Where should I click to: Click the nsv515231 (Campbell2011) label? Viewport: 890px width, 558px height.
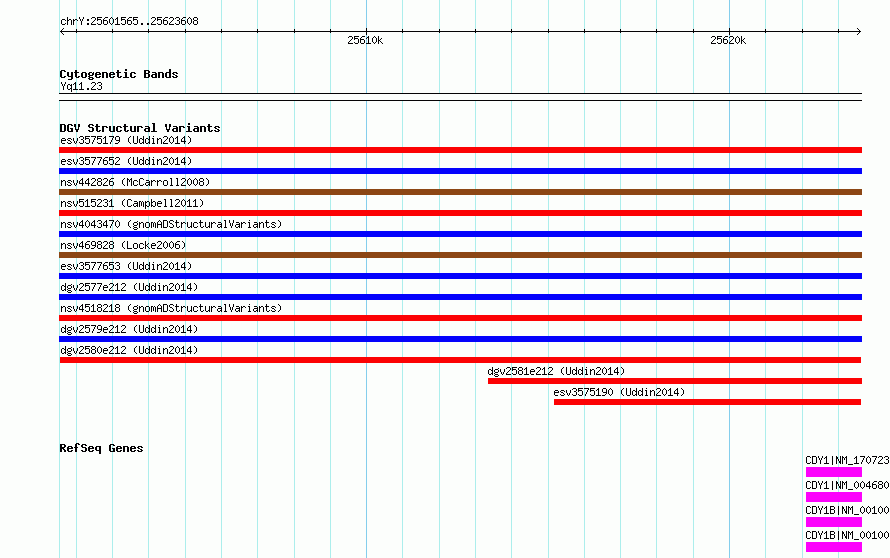132,203
